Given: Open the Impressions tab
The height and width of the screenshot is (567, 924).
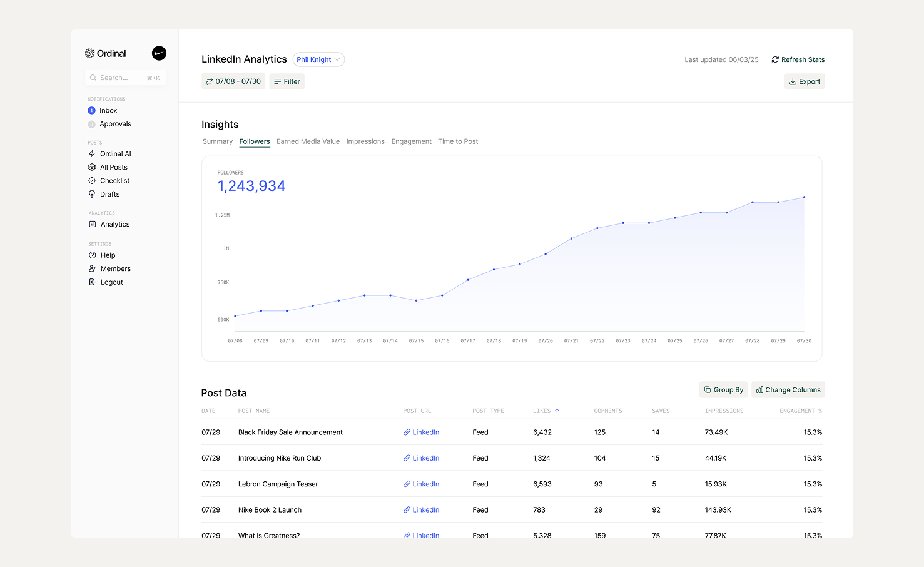Looking at the screenshot, I should (x=365, y=141).
